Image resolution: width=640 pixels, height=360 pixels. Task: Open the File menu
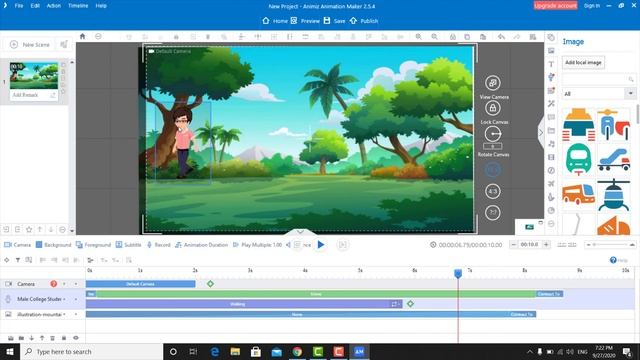tap(19, 6)
